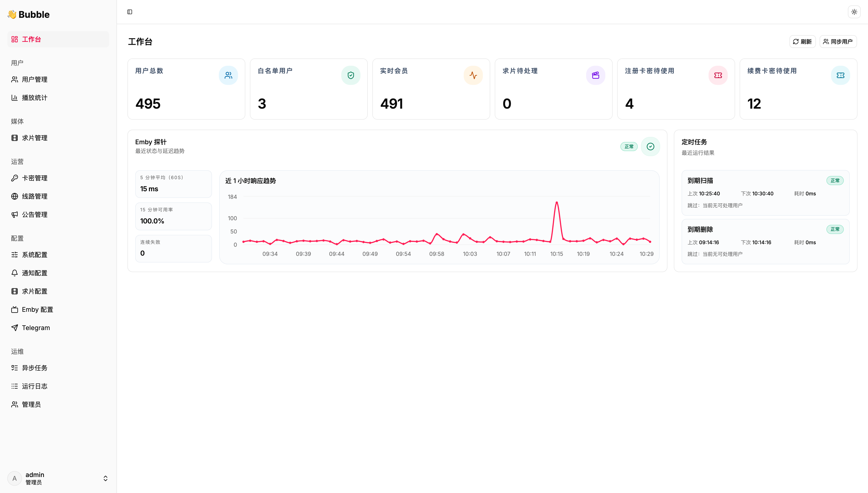Viewport: 868px width, 493px height.
Task: Go to 卡密管理 menu item
Action: 34,178
